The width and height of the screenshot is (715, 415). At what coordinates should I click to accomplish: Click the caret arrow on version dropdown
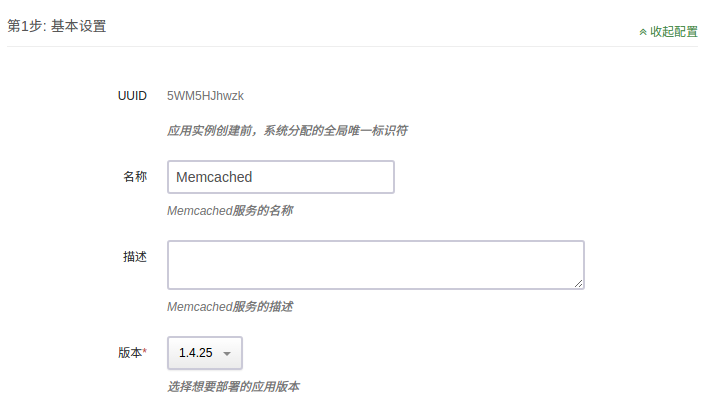(227, 354)
